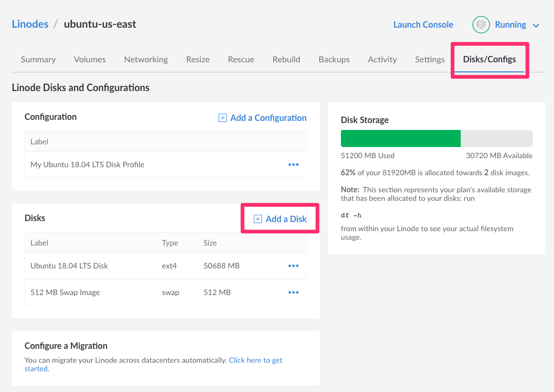Switch to the Rebuild tab

(286, 59)
